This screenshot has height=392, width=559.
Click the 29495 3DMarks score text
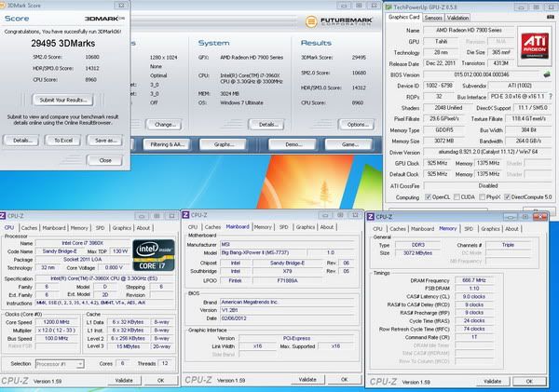63,44
